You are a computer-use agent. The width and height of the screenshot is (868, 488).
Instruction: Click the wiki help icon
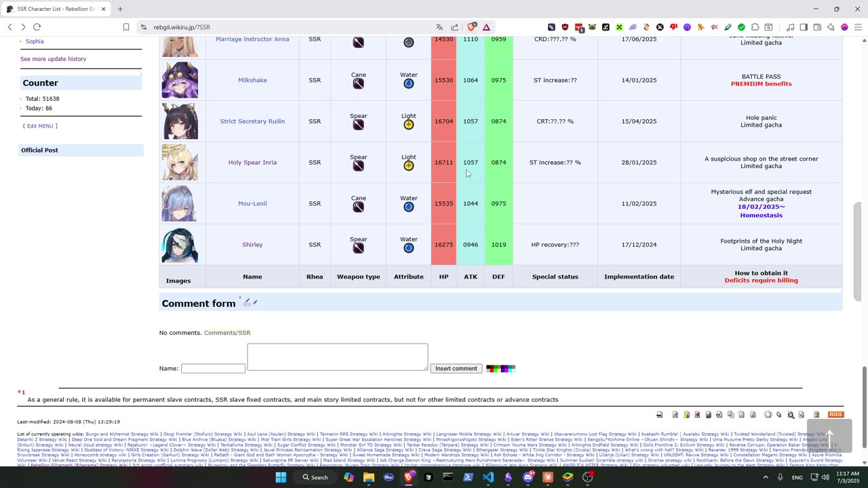816,414
